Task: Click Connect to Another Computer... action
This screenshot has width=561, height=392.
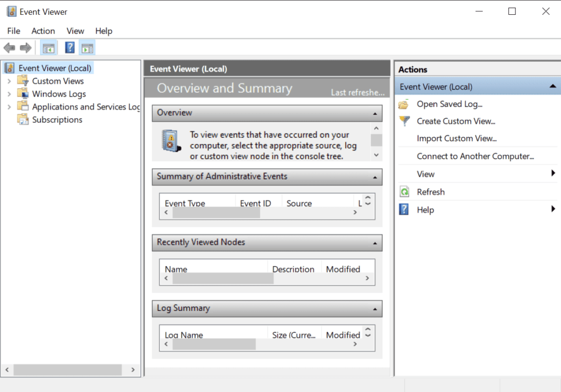Action: click(475, 156)
